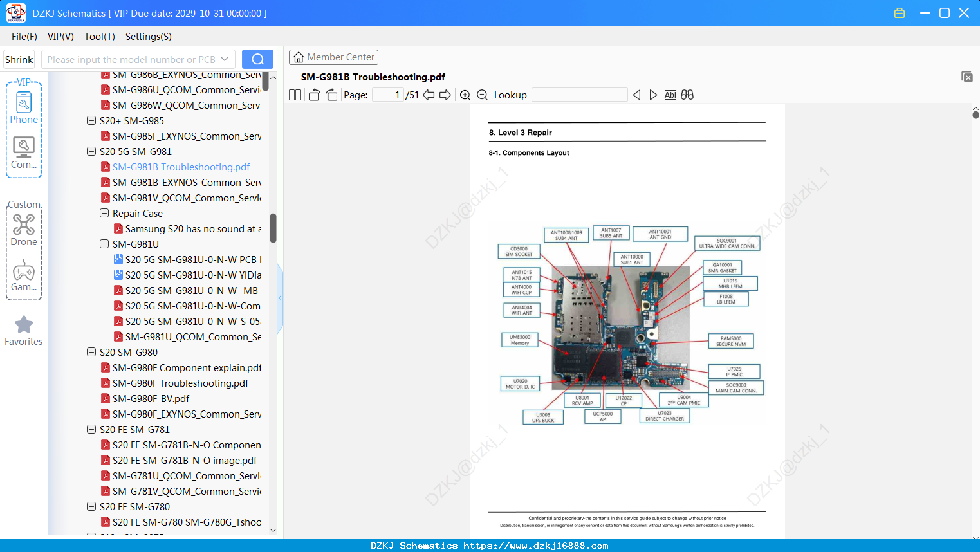
Task: Find previous lookup match
Action: [x=636, y=95]
